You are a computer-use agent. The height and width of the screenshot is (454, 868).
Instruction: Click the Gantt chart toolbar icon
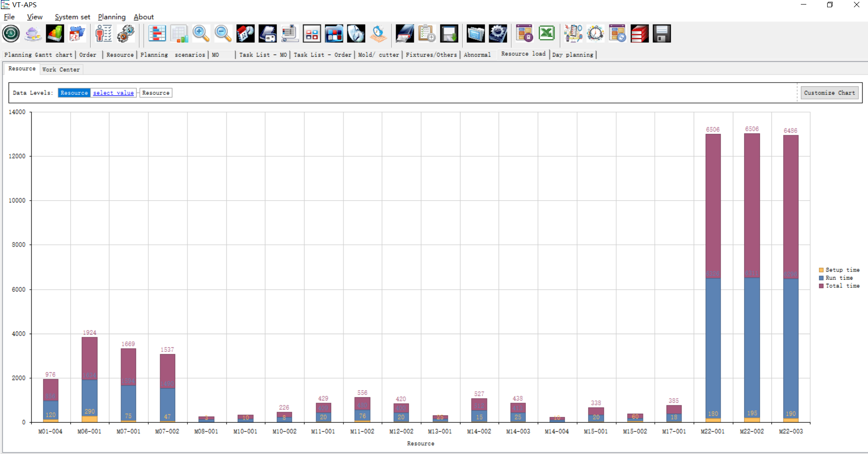pyautogui.click(x=157, y=34)
